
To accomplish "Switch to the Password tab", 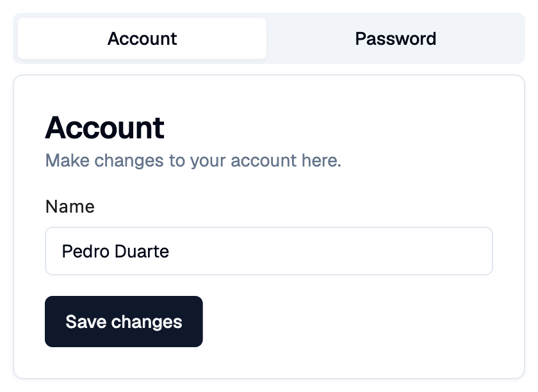I will [396, 38].
